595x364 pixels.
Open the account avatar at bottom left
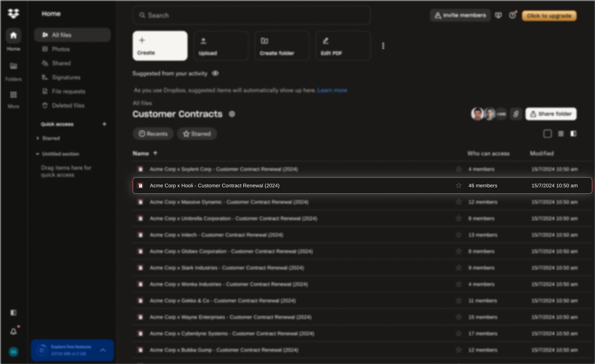[13, 352]
